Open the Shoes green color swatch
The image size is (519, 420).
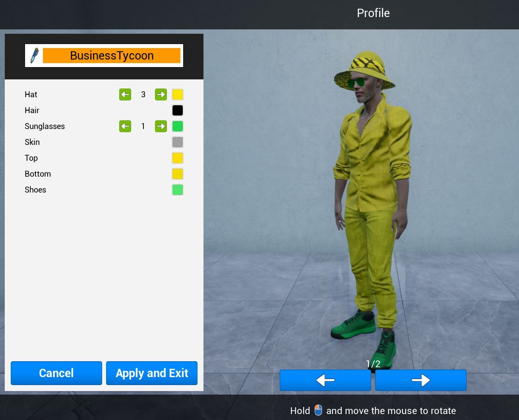point(178,190)
